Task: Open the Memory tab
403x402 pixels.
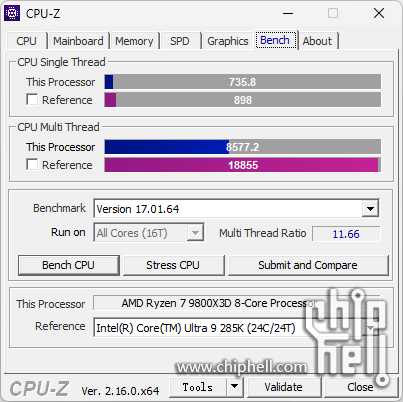Action: tap(134, 41)
